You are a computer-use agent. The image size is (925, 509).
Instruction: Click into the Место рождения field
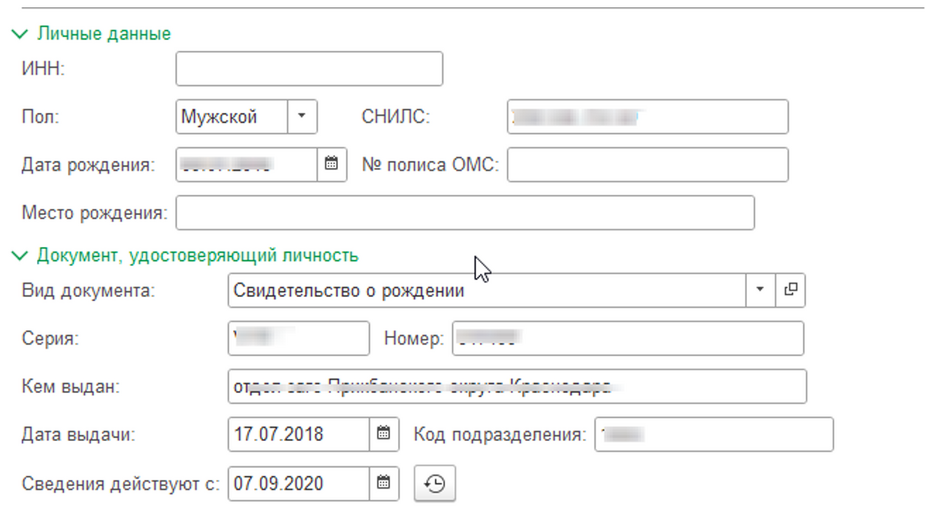click(x=464, y=213)
